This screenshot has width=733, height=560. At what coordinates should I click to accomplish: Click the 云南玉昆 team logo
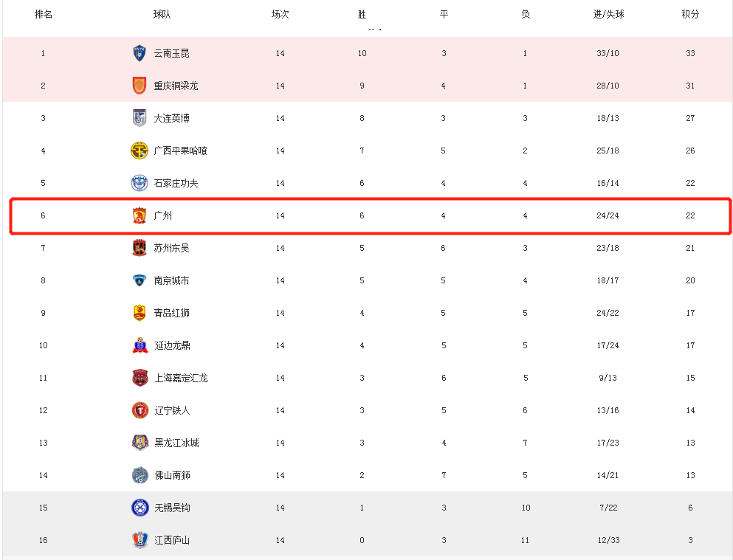(x=140, y=53)
